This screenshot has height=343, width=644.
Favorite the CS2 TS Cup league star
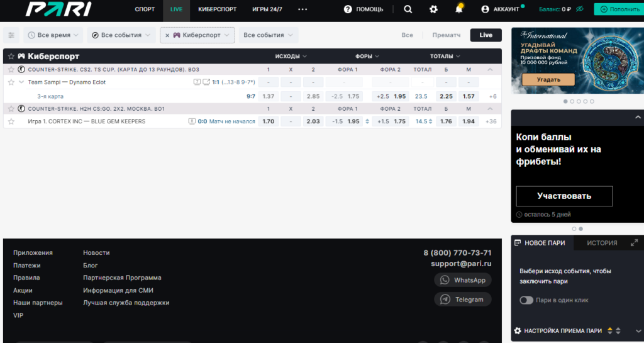click(x=11, y=69)
